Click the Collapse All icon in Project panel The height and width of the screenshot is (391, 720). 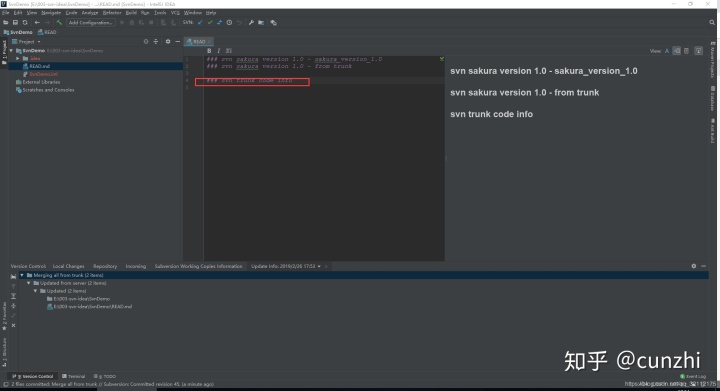(156, 41)
